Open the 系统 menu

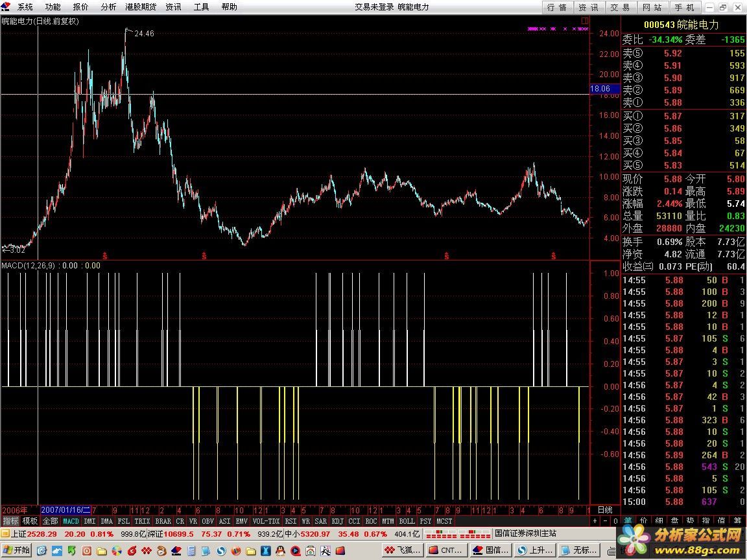tap(25, 6)
